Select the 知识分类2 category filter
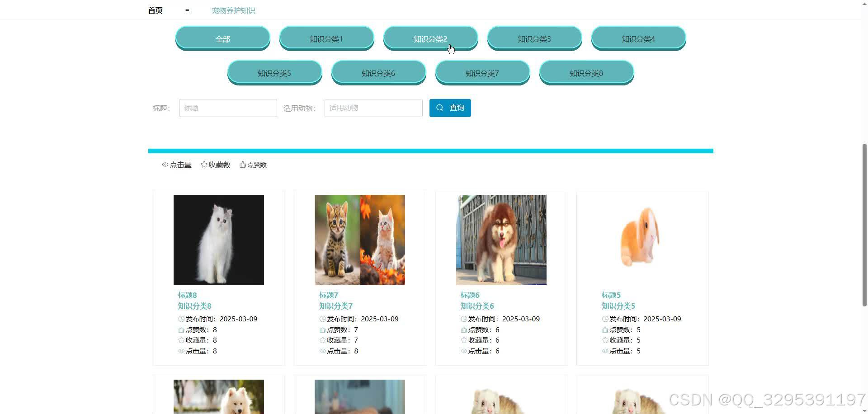This screenshot has width=868, height=414. (x=431, y=38)
